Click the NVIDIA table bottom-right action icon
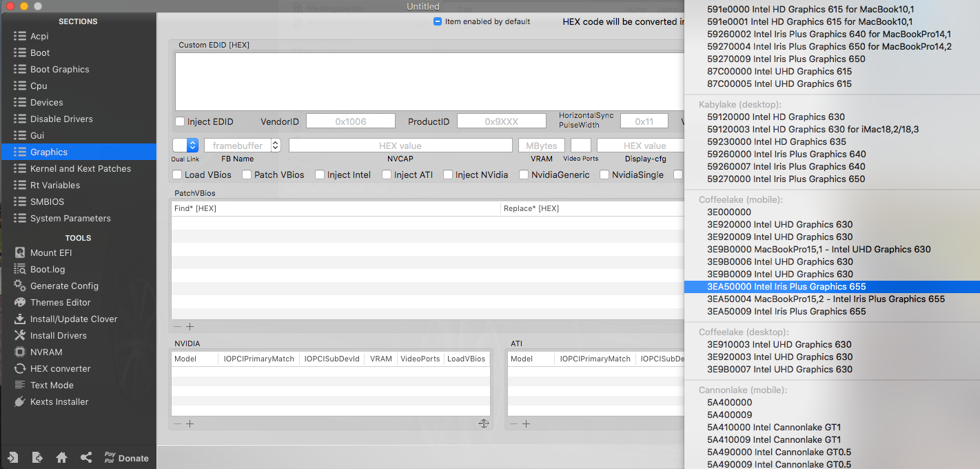The image size is (980, 469). [483, 423]
